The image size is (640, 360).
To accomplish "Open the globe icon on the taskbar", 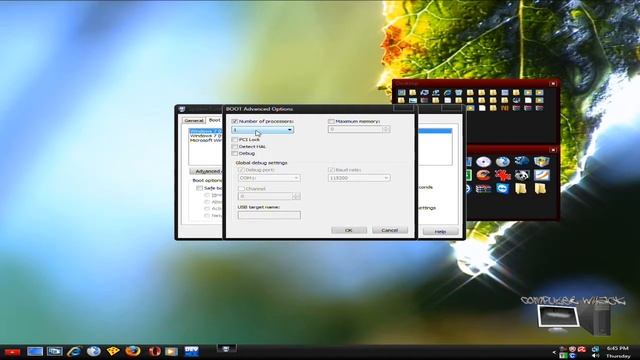I will [93, 351].
